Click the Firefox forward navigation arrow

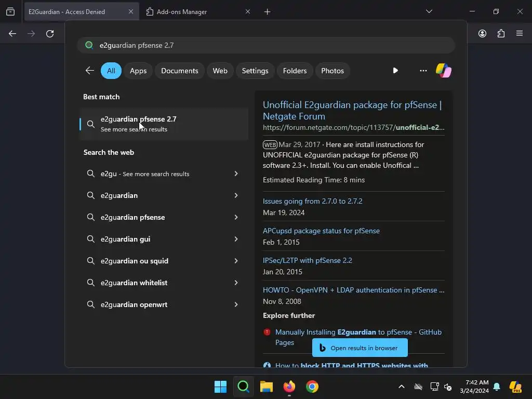click(31, 34)
